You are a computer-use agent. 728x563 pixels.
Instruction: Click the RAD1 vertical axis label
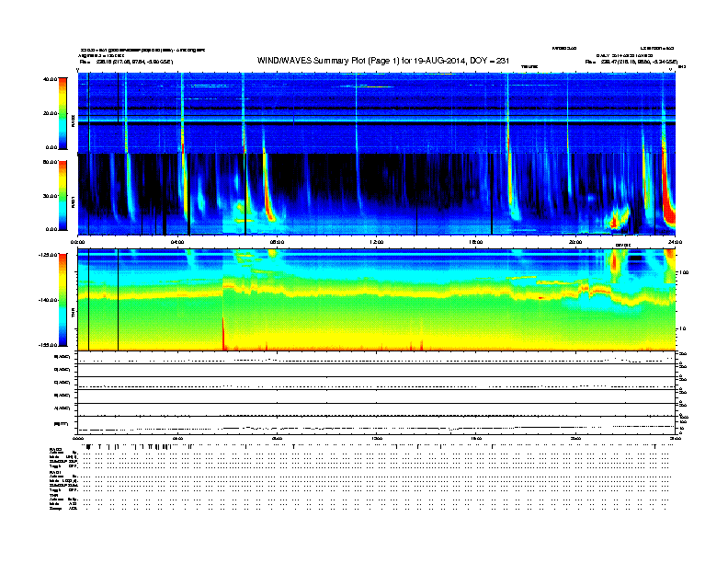click(x=73, y=201)
